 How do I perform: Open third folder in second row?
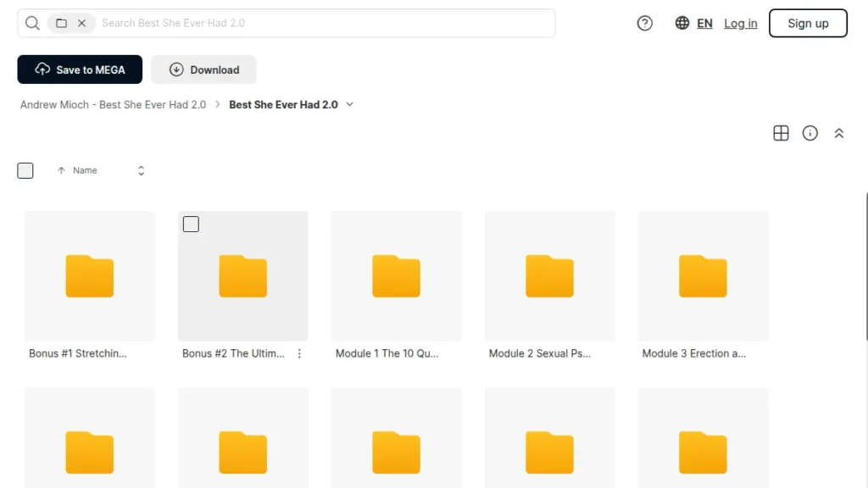pos(397,452)
